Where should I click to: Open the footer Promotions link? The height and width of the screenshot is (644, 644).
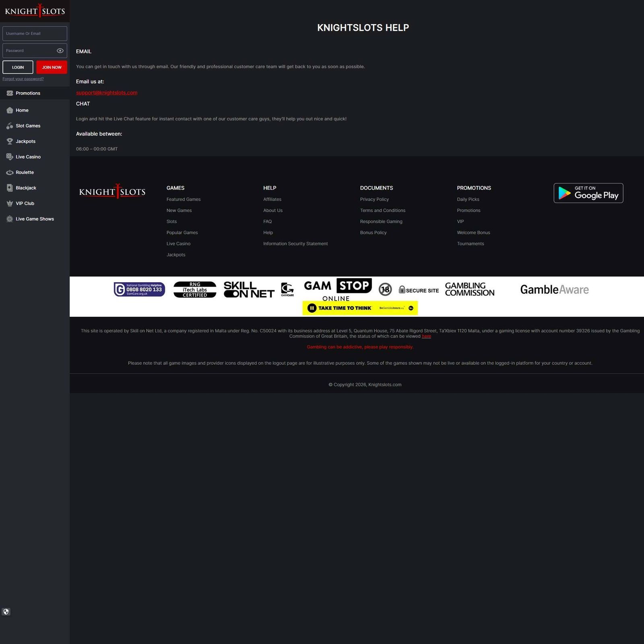click(469, 211)
